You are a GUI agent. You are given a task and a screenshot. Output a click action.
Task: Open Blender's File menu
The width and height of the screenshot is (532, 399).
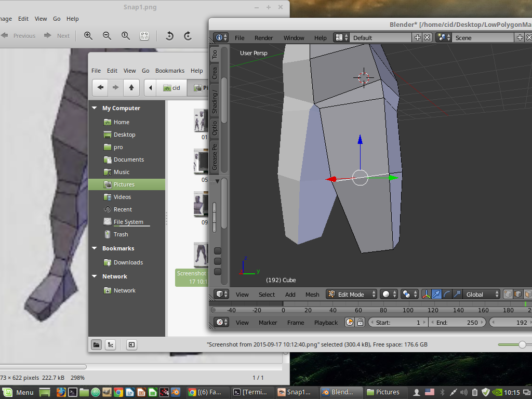tap(240, 37)
